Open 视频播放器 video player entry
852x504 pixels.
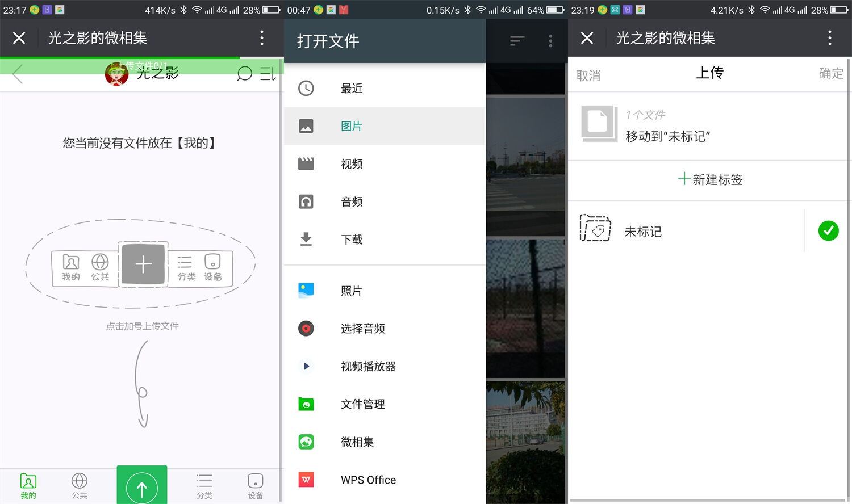point(367,366)
